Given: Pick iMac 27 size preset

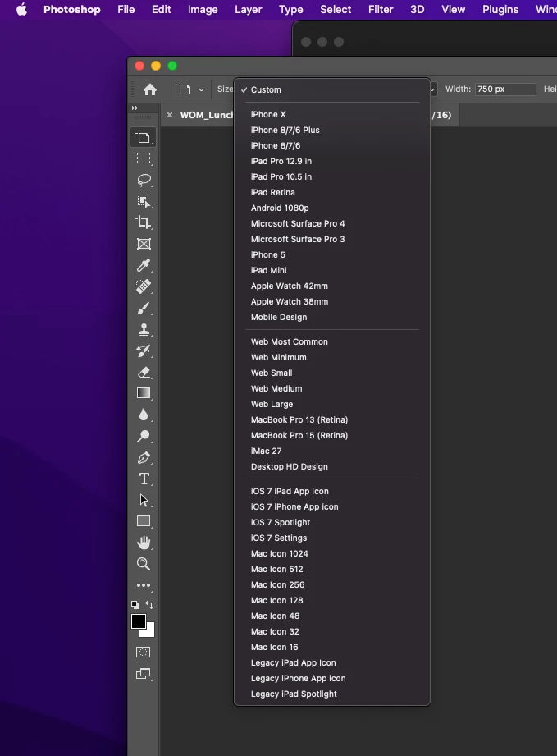Looking at the screenshot, I should tap(332, 451).
